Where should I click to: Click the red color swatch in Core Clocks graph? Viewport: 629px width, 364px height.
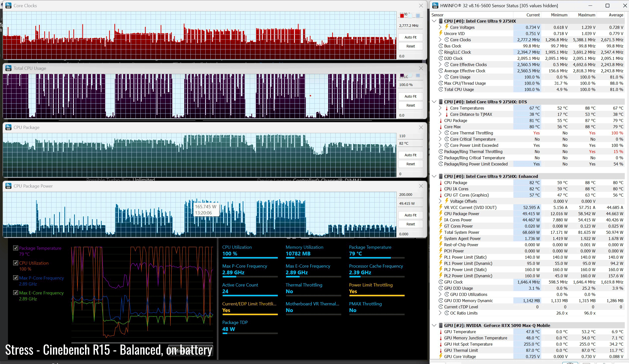click(402, 16)
